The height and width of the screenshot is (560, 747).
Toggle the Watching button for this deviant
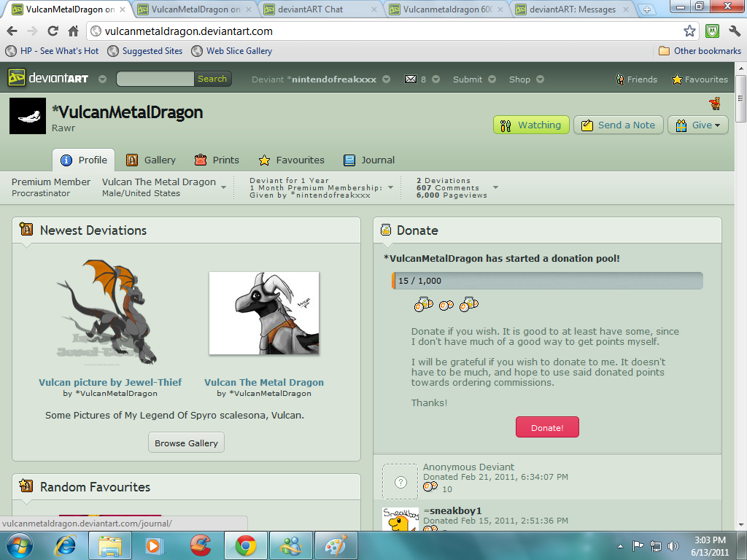point(531,125)
